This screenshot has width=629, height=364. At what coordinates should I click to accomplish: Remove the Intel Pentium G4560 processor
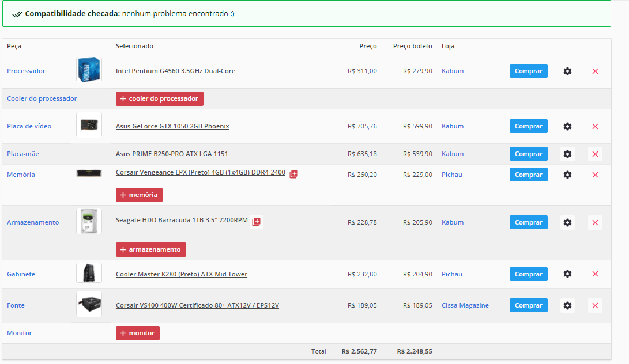[595, 71]
